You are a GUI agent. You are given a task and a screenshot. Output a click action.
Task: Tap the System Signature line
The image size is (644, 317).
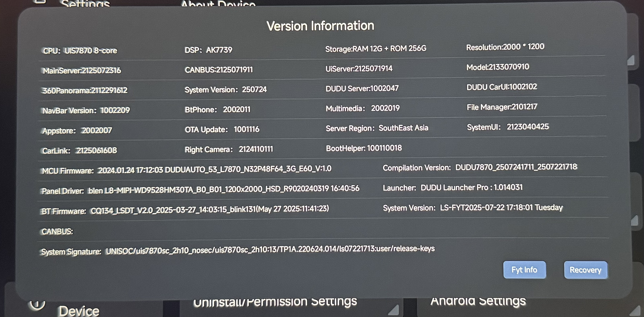238,250
